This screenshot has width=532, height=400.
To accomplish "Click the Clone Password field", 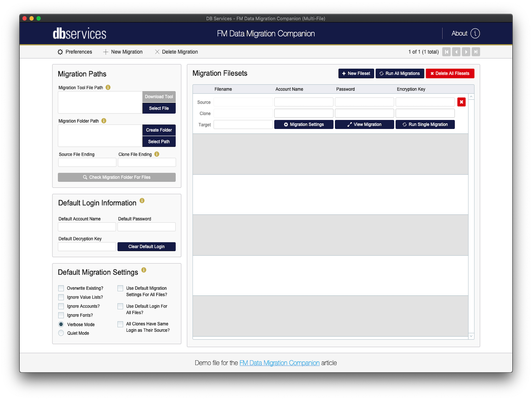I will pyautogui.click(x=365, y=113).
